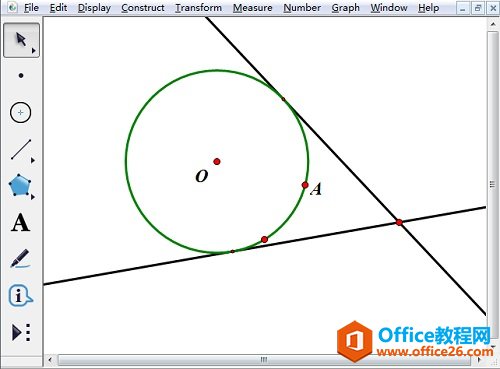Restore the document window
The width and height of the screenshot is (500, 369).
(x=478, y=8)
